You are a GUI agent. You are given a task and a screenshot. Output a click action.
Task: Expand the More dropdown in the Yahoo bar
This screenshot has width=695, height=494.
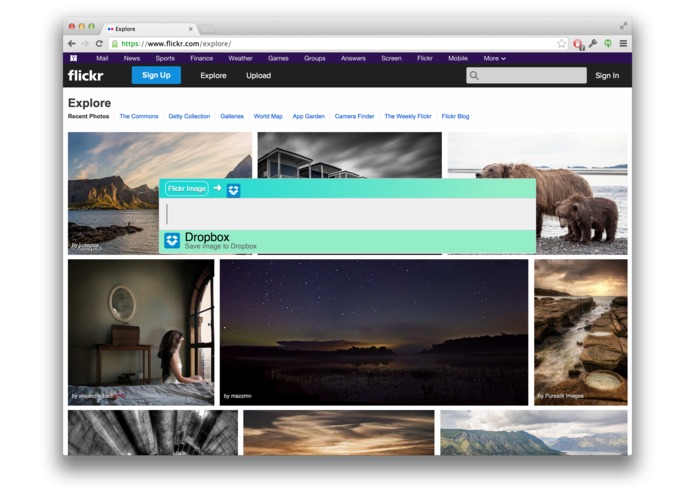tap(495, 58)
